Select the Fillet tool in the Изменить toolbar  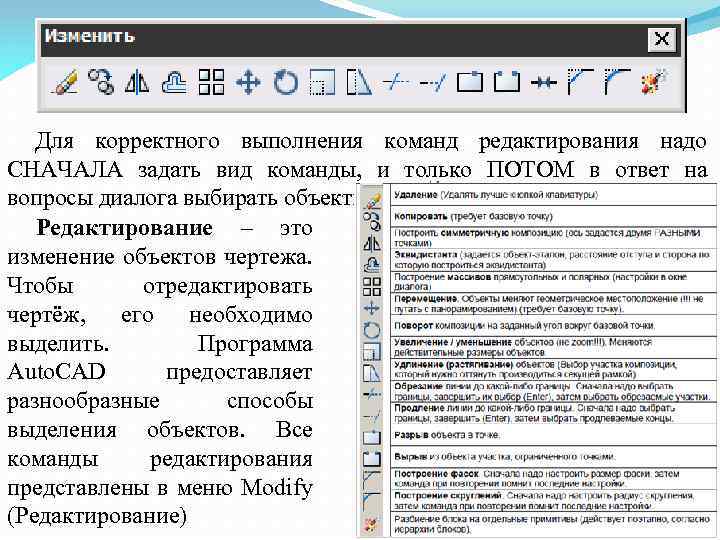point(617,82)
